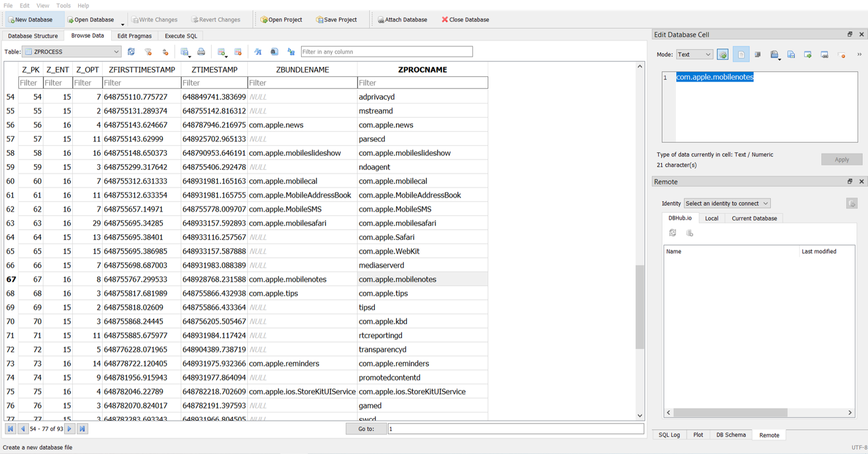Screen dimensions: 868x454
Task: Click the Go to button
Action: [x=366, y=428]
